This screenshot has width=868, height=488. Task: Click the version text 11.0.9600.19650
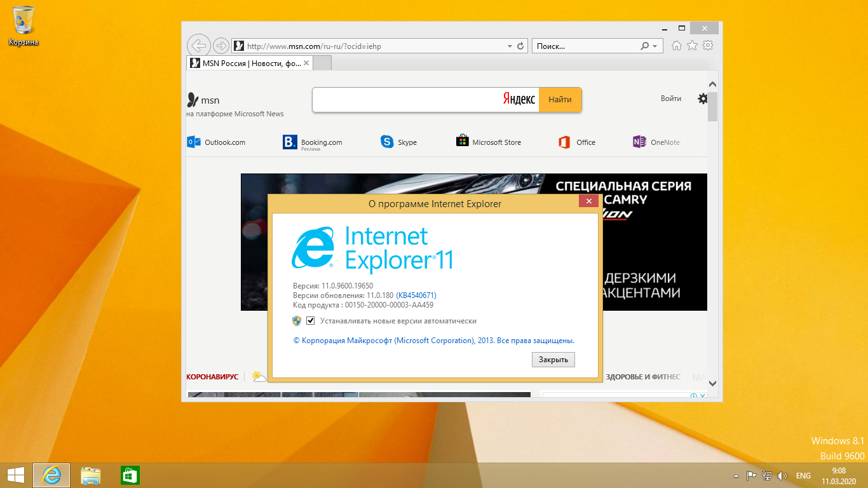pos(347,286)
